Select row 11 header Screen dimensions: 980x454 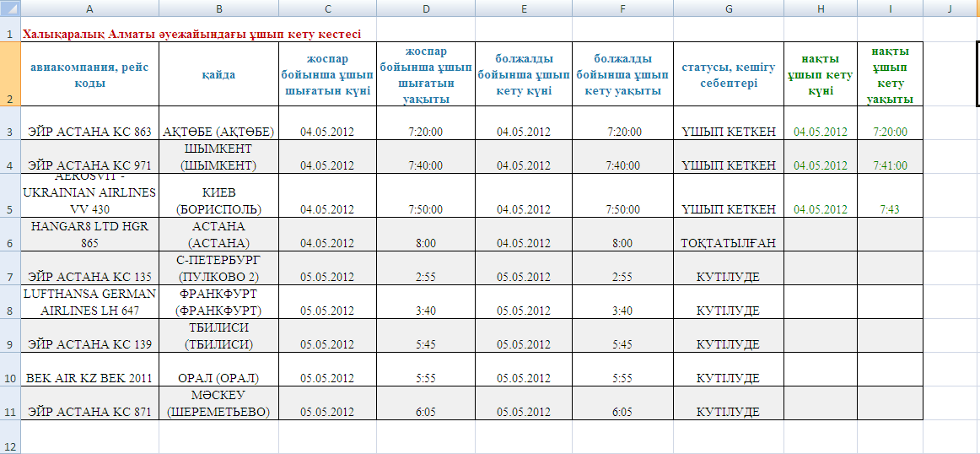point(10,403)
